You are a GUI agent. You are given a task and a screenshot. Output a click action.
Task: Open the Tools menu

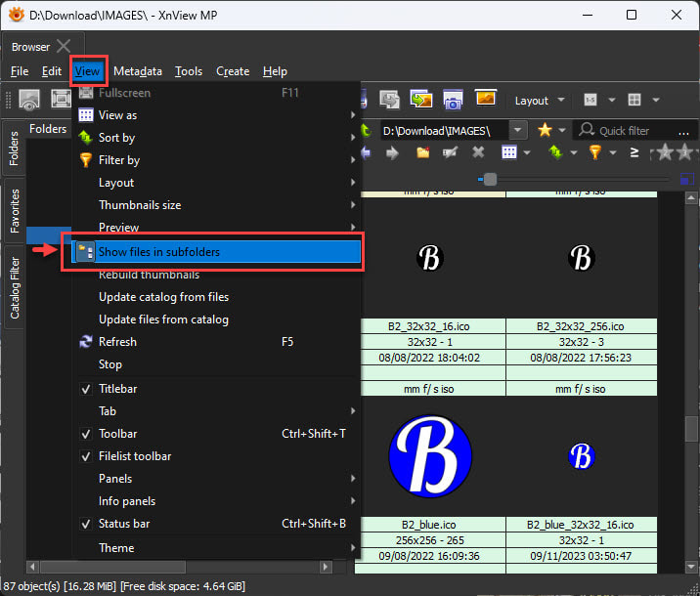coord(189,71)
